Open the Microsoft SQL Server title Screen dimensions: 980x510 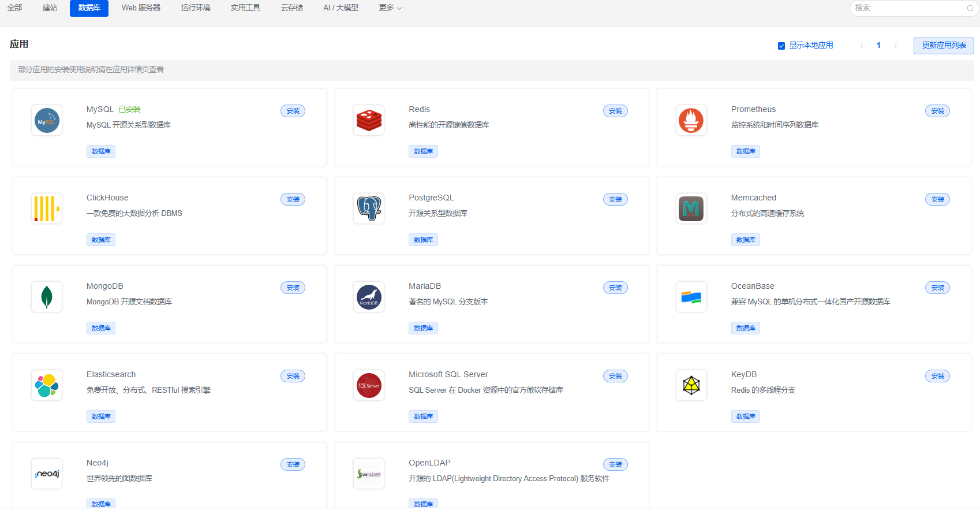point(448,374)
